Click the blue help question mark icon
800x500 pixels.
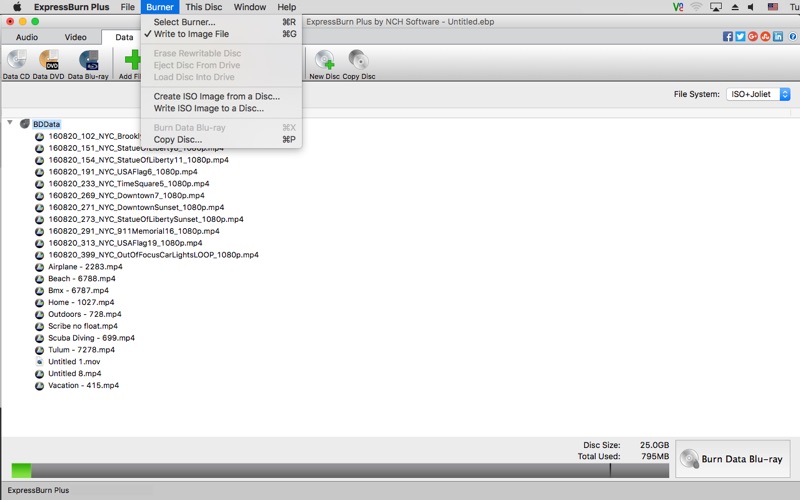tap(793, 36)
